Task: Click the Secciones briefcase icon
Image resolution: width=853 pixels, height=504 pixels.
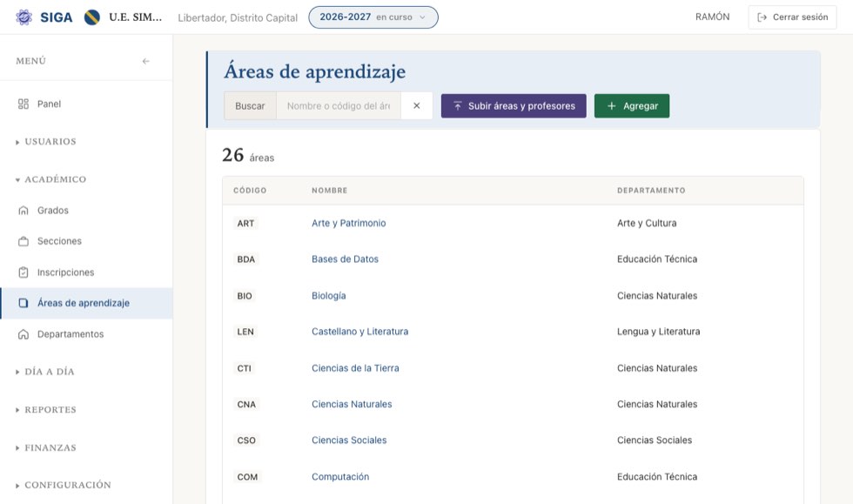Action: point(24,241)
